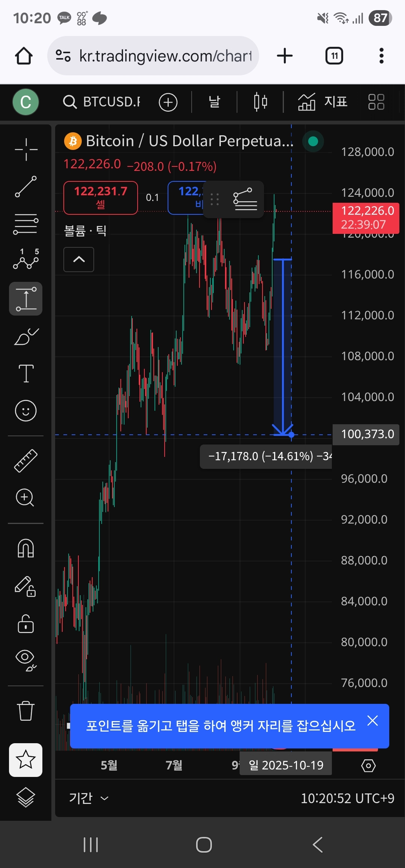Open the 날 timeframe interval menu

pyautogui.click(x=214, y=102)
